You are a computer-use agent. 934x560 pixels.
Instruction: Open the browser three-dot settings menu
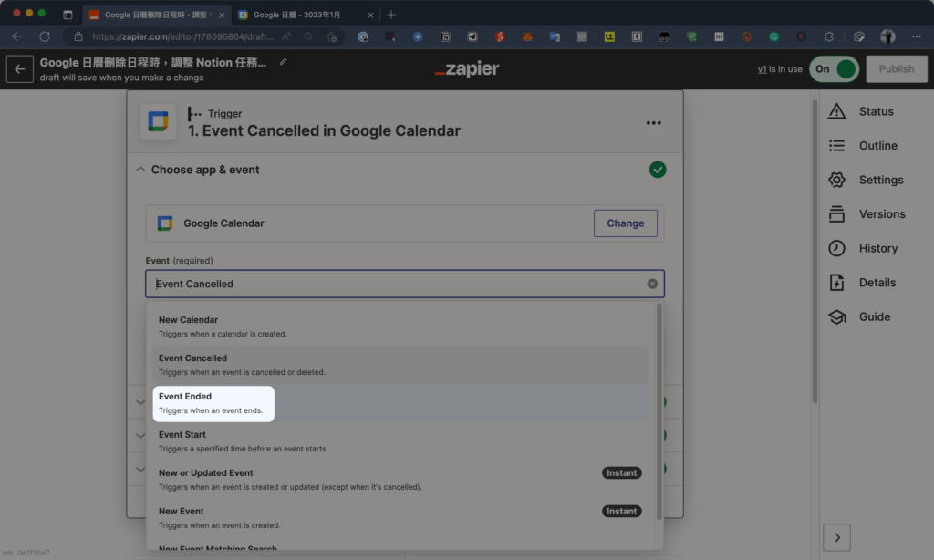pyautogui.click(x=916, y=36)
